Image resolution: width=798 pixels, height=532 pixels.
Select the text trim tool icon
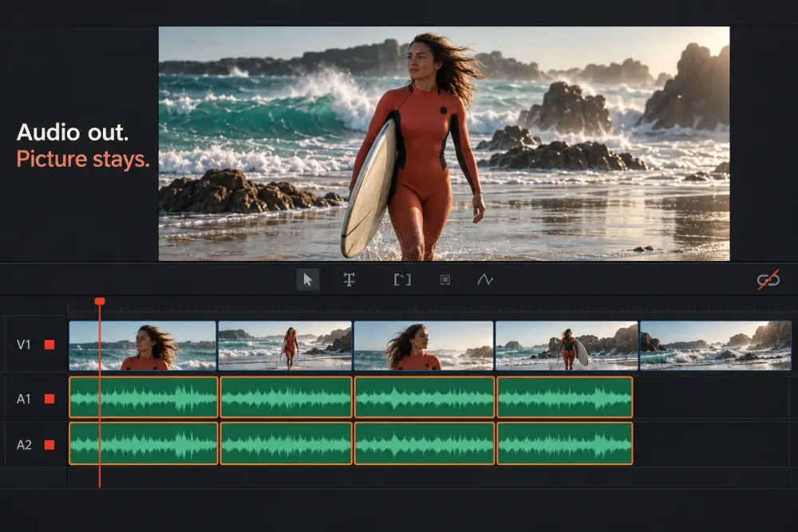point(350,280)
